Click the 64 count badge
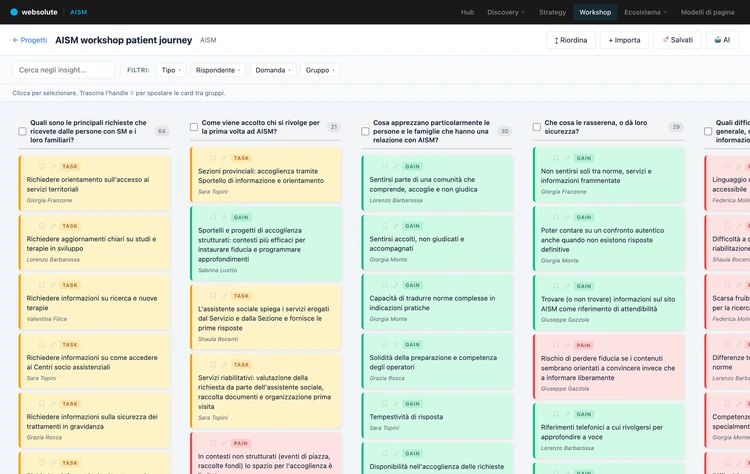Screen dimensions: 750x474 162,131
